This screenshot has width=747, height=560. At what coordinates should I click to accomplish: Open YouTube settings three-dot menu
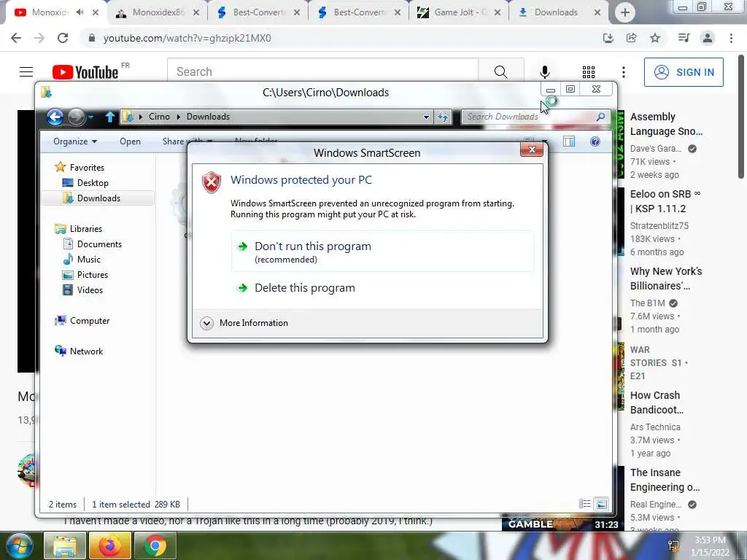[624, 72]
